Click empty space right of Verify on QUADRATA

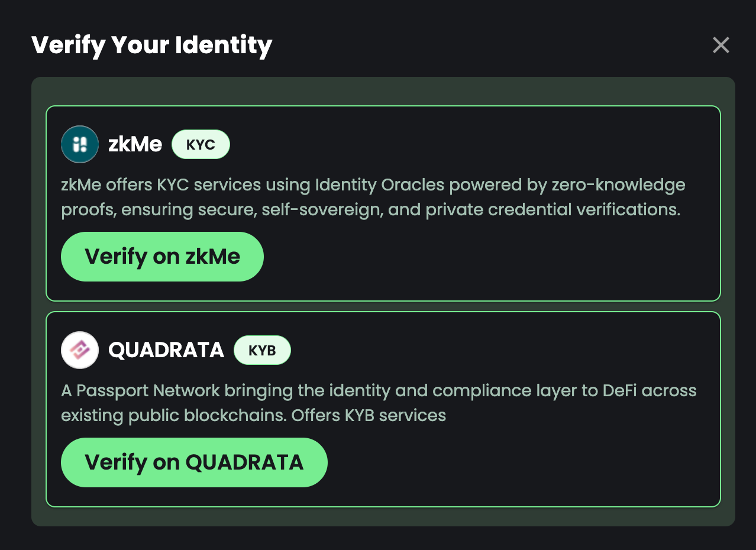point(521,462)
